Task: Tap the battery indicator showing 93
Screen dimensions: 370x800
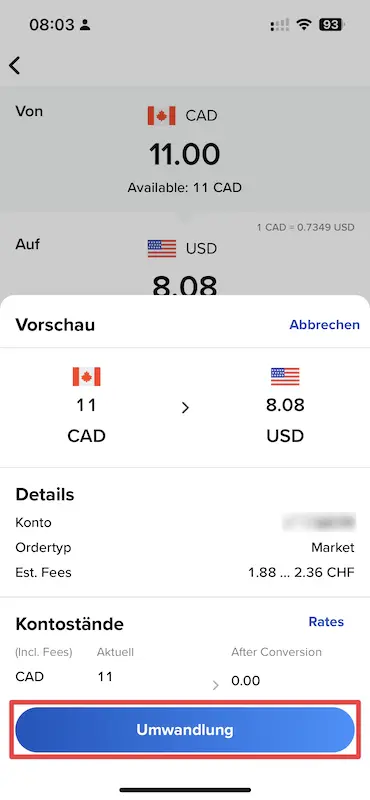Action: pyautogui.click(x=332, y=24)
